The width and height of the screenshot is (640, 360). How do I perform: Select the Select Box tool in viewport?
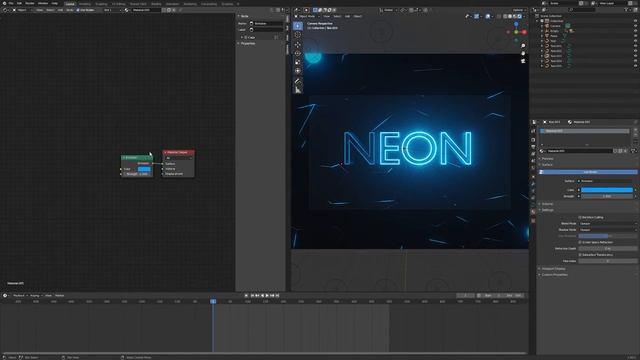point(298,26)
